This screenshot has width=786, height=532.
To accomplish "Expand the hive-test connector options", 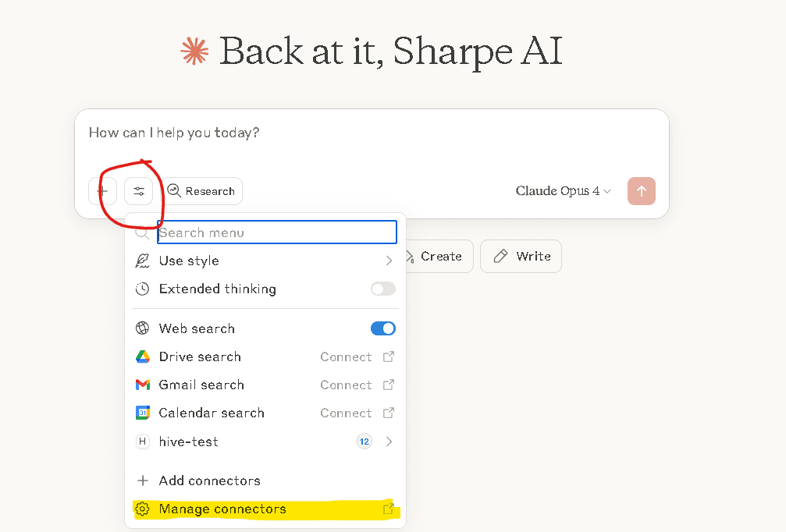I will tap(388, 442).
